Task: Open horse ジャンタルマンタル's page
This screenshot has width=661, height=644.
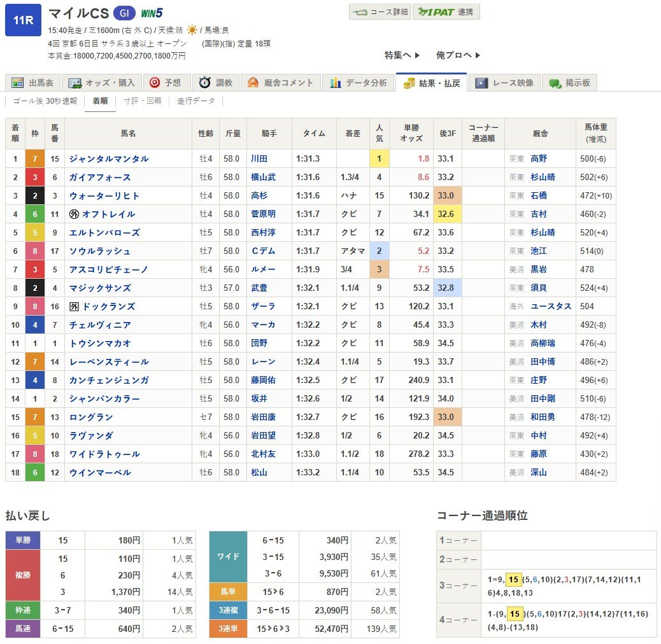Action: [x=109, y=159]
